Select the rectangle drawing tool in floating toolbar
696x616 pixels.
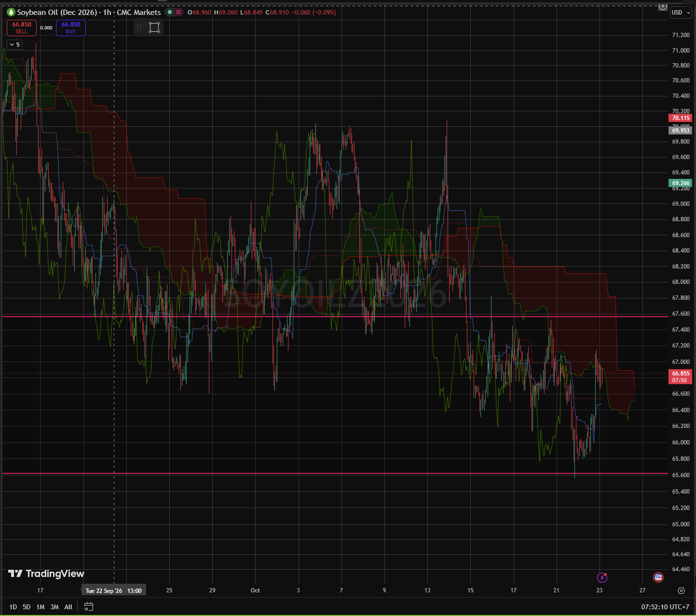154,27
